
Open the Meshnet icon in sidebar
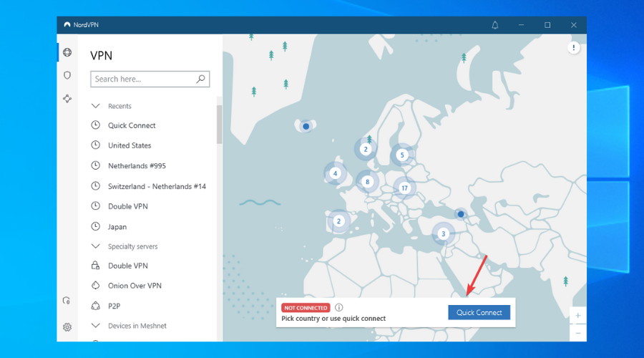click(67, 99)
